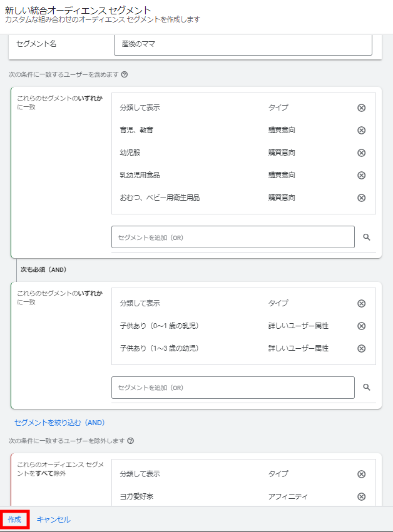Remove 子供あり（1〜3 歳の幼児） segment

361,348
